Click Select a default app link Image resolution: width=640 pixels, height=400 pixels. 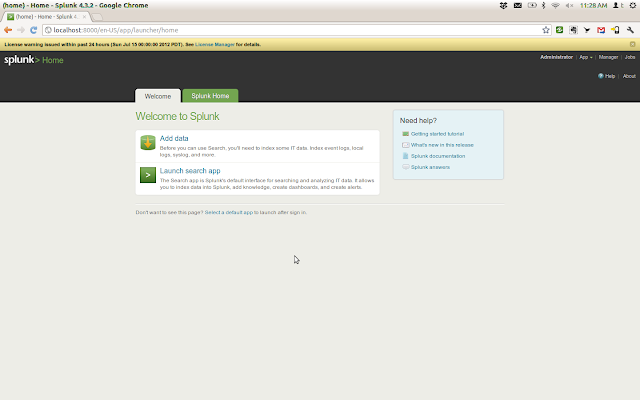click(x=229, y=212)
